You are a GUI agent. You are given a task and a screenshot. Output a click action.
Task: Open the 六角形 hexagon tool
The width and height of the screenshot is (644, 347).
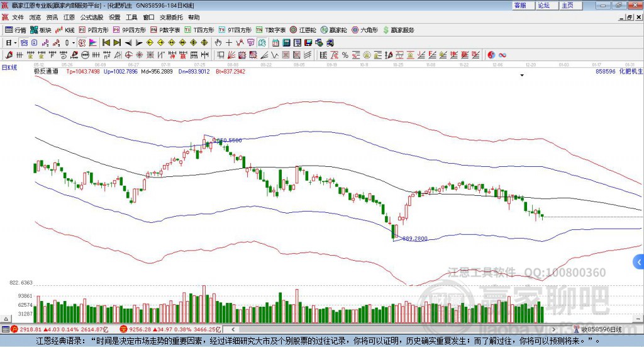[365, 30]
